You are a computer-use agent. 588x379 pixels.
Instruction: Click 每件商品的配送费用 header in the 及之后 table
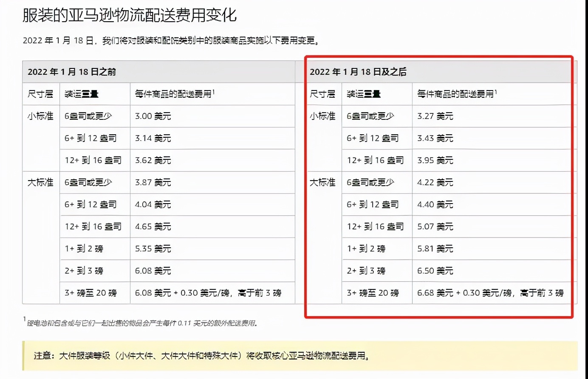click(x=457, y=94)
